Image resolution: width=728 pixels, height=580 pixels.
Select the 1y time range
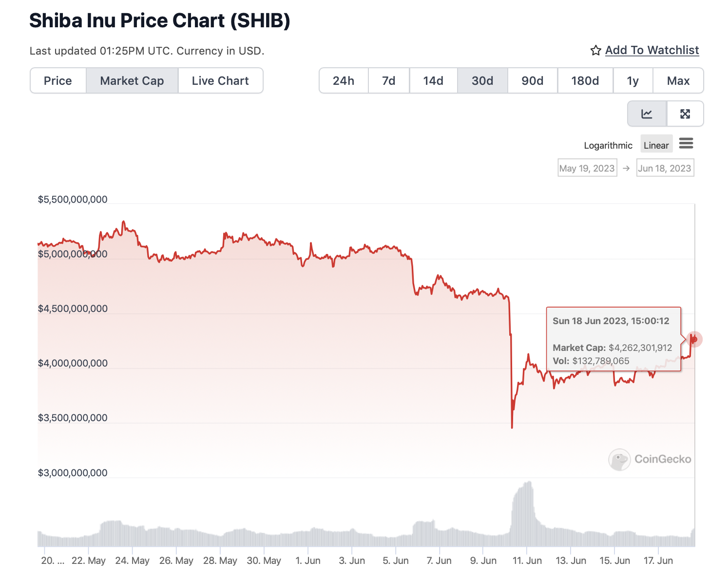632,81
